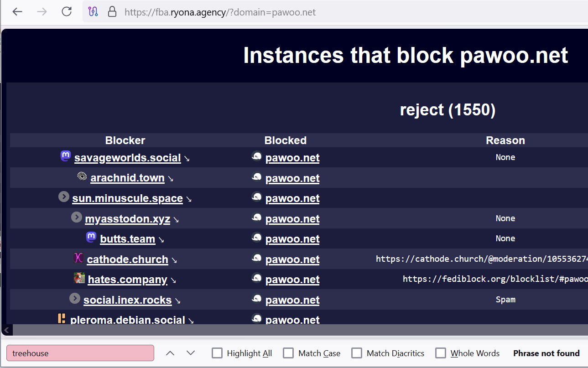Reload the current page
The height and width of the screenshot is (368, 588).
coord(67,12)
